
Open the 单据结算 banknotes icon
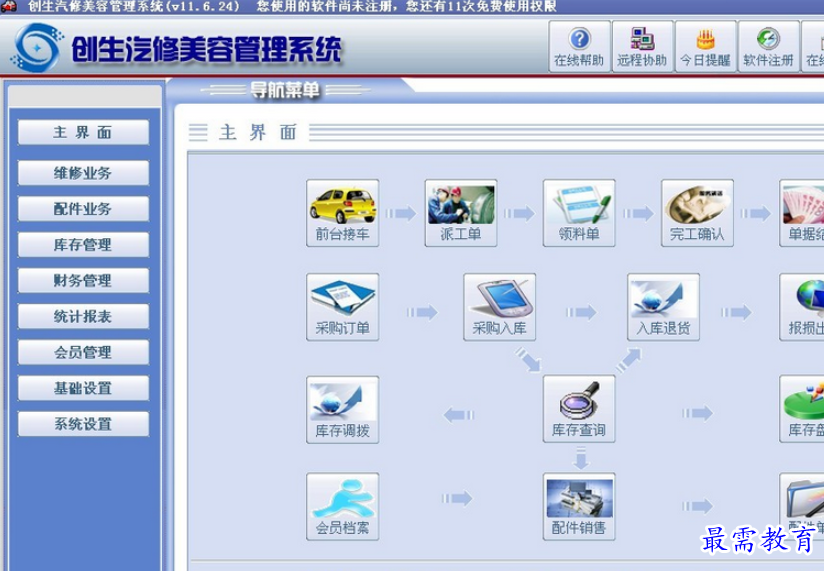[x=802, y=213]
